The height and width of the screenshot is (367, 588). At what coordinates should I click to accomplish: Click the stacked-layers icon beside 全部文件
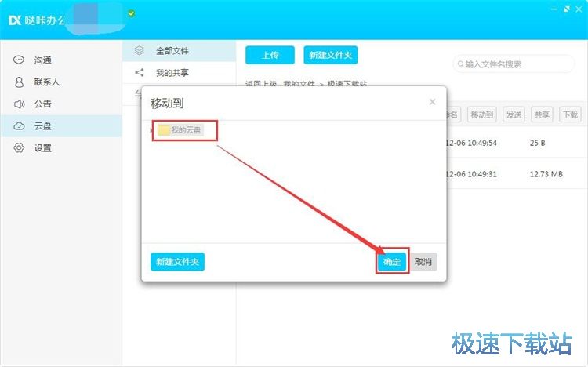(x=140, y=50)
